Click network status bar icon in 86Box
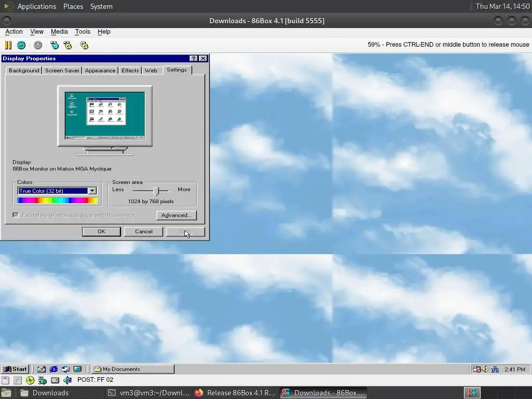The image size is (532, 399). pyautogui.click(x=42, y=380)
